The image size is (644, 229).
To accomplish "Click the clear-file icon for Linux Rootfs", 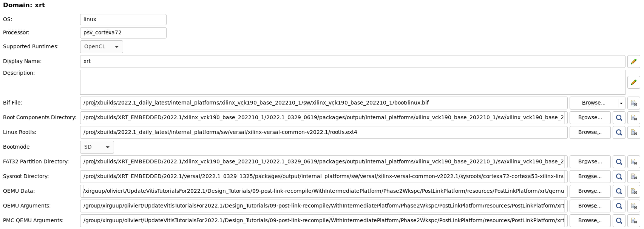I will click(633, 132).
